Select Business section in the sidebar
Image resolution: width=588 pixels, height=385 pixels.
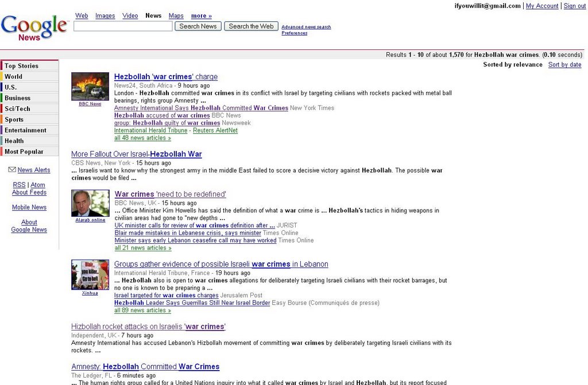tap(30, 98)
